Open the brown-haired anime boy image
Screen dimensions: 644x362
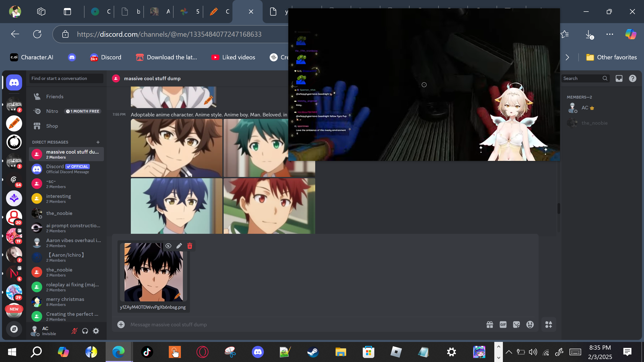click(x=176, y=148)
